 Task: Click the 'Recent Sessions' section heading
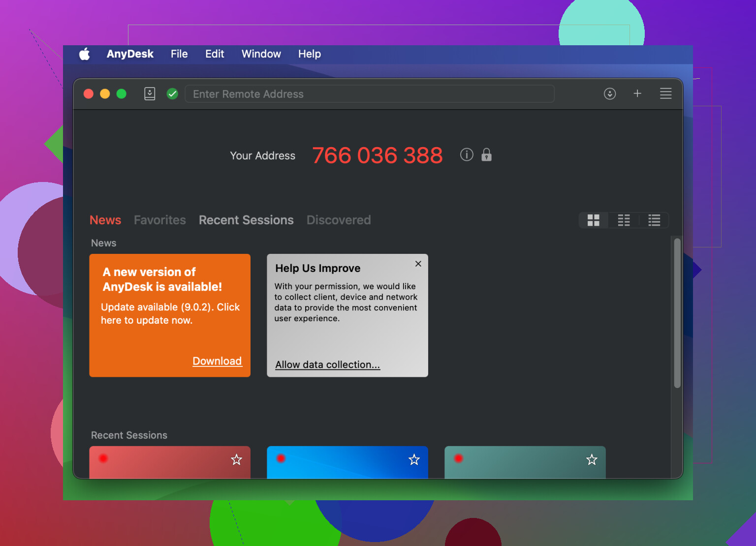click(129, 435)
